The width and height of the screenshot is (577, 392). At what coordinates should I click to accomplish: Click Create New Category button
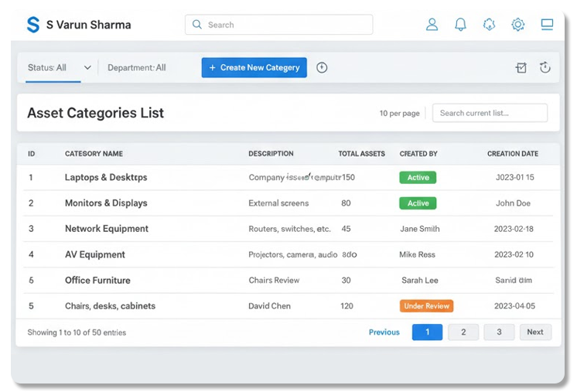254,68
